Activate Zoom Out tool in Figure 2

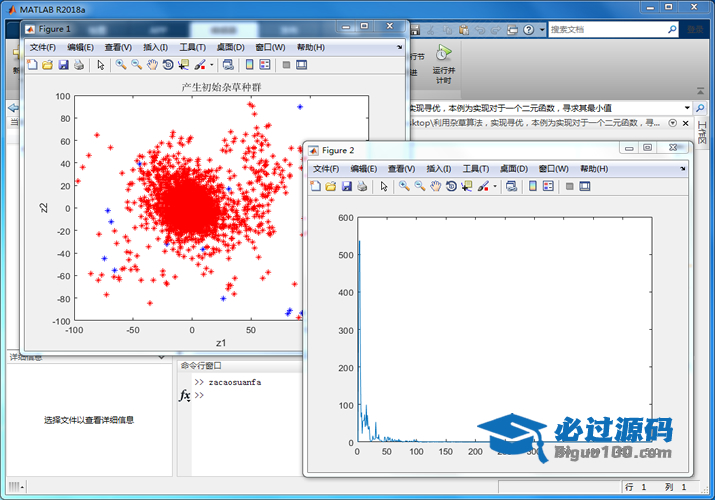point(420,186)
